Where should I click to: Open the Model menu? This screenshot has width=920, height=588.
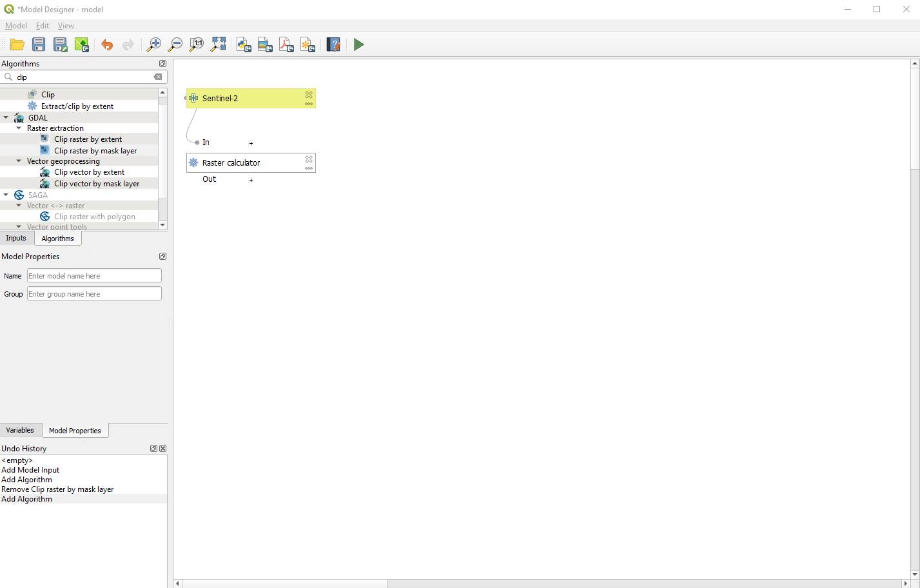[x=16, y=26]
